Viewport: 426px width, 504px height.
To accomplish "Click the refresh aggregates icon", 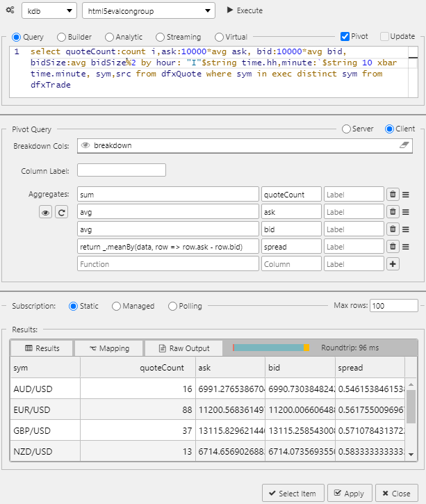I will [61, 213].
